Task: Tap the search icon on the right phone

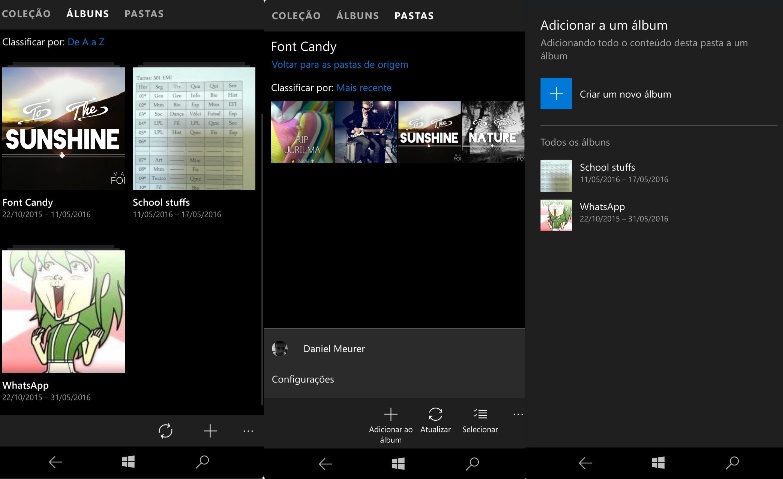Action: point(732,463)
